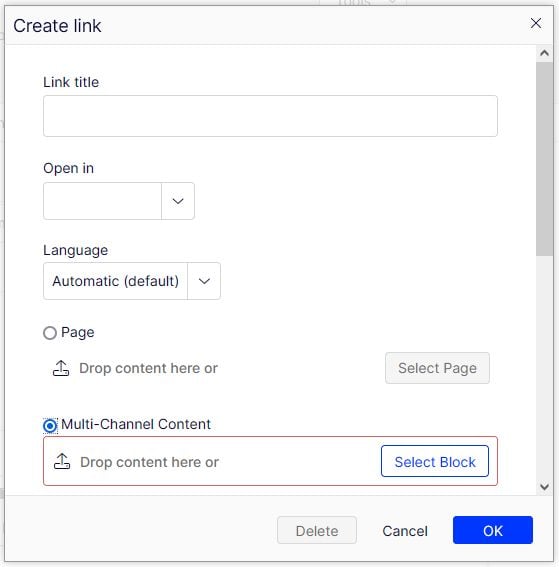Click the Select Page button

click(437, 368)
